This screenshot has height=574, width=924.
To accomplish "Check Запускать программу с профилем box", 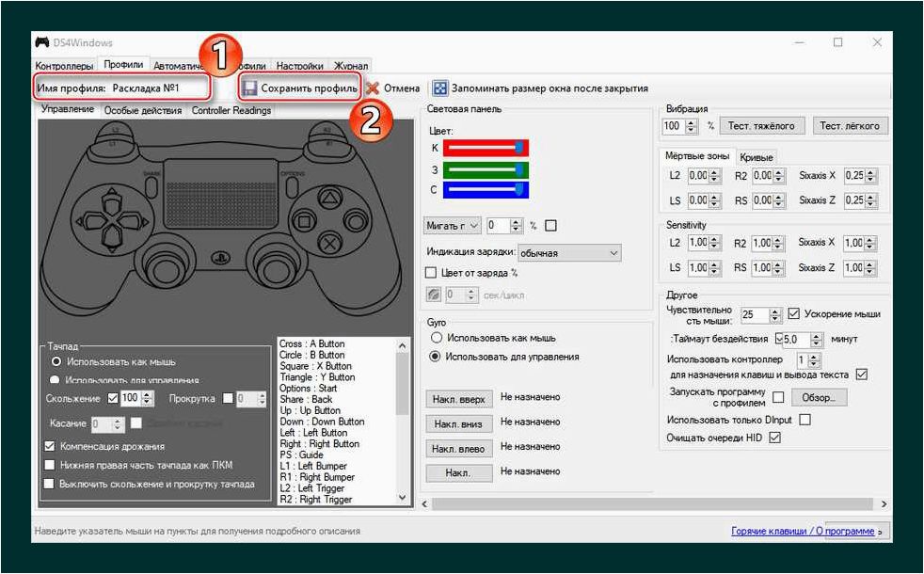I will click(778, 397).
